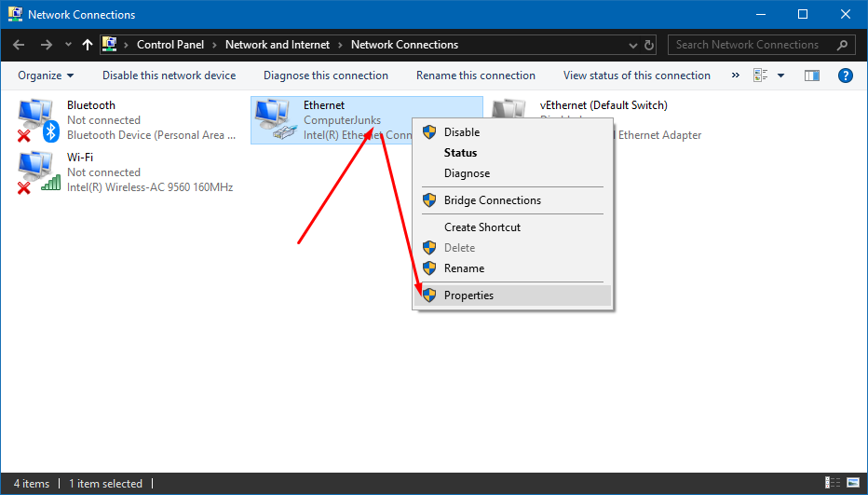The image size is (868, 495).
Task: Click the Forward navigation arrow
Action: pos(47,45)
